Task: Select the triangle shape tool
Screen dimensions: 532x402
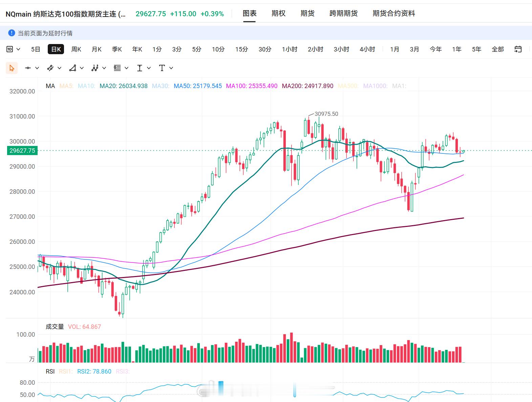Action: pyautogui.click(x=72, y=68)
